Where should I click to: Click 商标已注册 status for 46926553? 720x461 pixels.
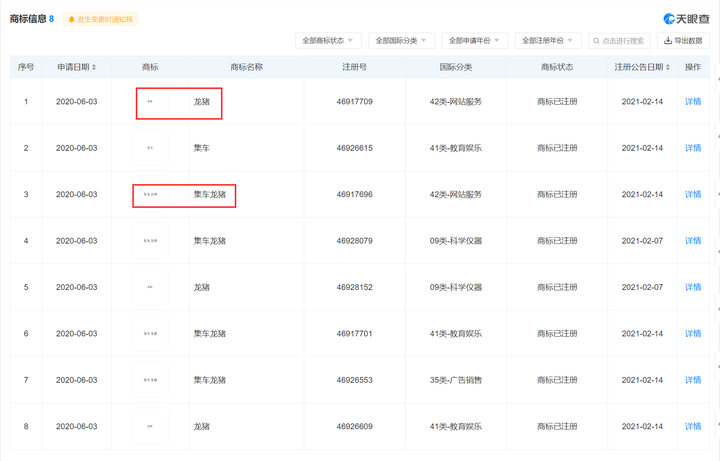coord(557,380)
